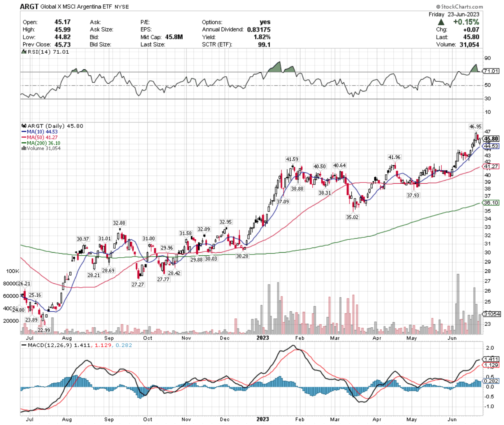Screen dimensions: 504x425
Task: Click the Options yes value
Action: pyautogui.click(x=265, y=22)
